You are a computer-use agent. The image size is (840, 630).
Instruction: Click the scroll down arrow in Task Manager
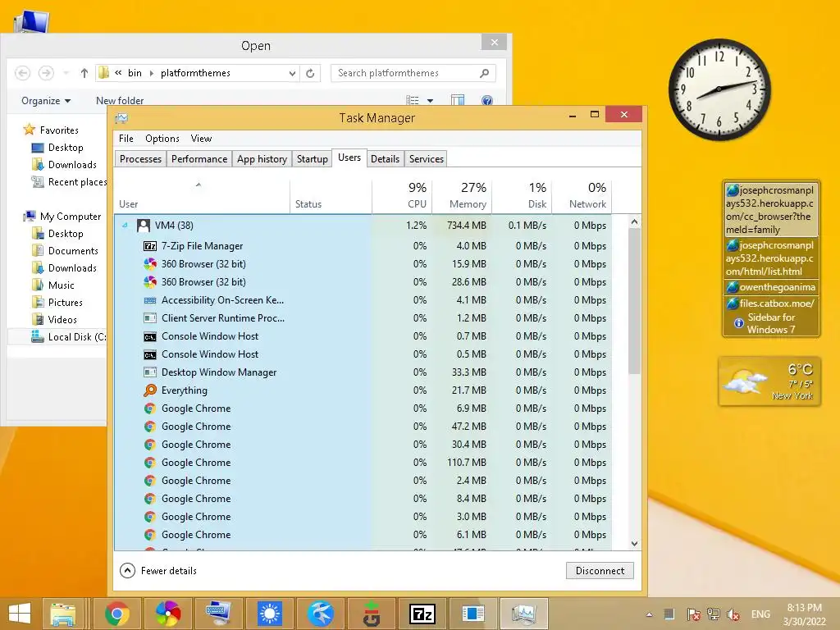(x=634, y=543)
